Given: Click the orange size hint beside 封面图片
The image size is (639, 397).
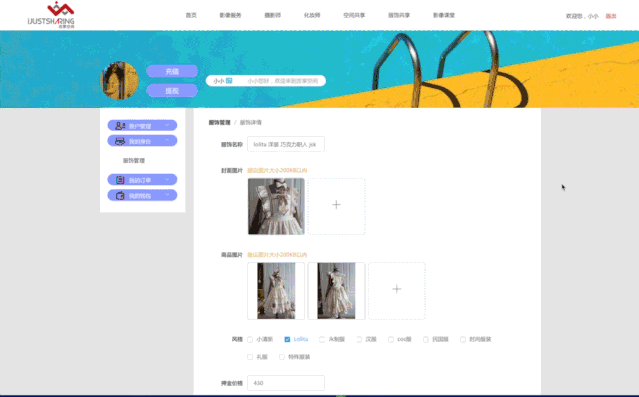Looking at the screenshot, I should (278, 170).
